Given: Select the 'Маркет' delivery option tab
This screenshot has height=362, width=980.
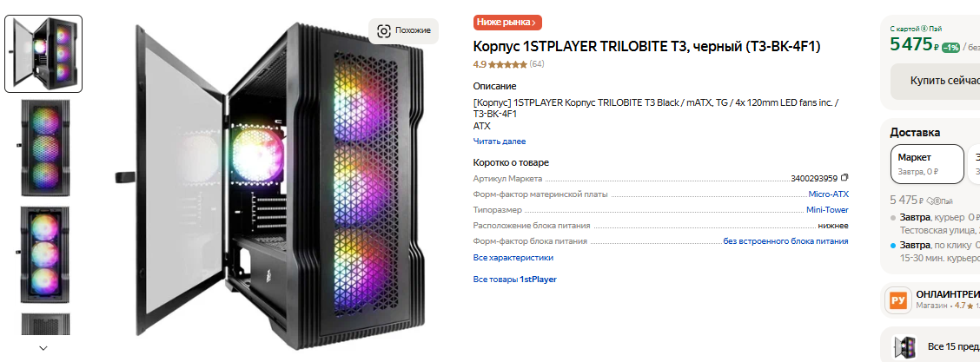Looking at the screenshot, I should [928, 164].
